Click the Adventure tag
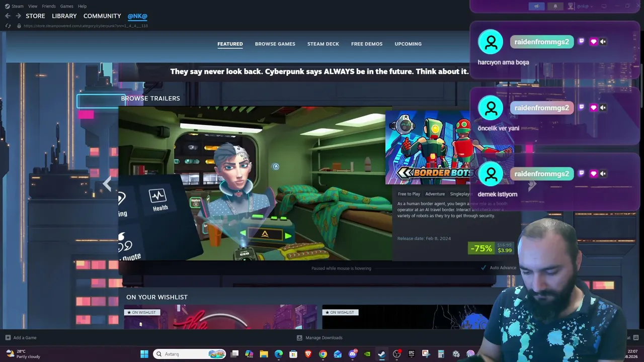 point(435,194)
